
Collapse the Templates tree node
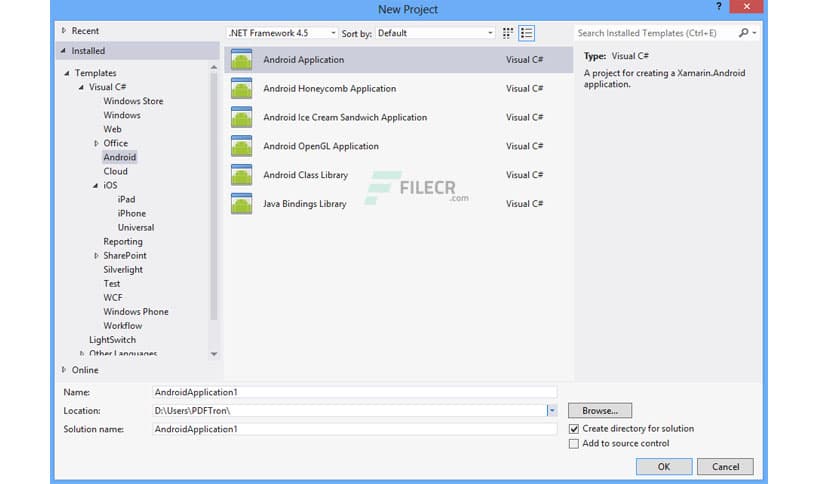[67, 73]
